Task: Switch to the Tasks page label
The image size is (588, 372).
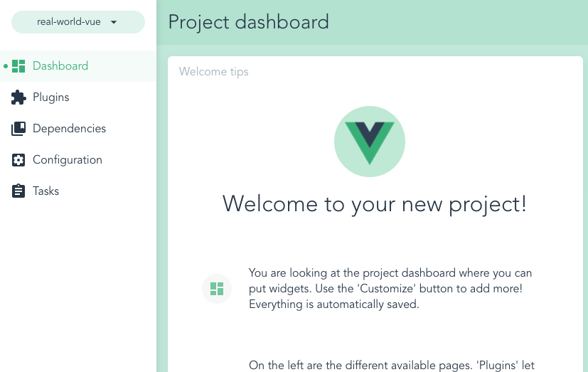Action: (46, 191)
